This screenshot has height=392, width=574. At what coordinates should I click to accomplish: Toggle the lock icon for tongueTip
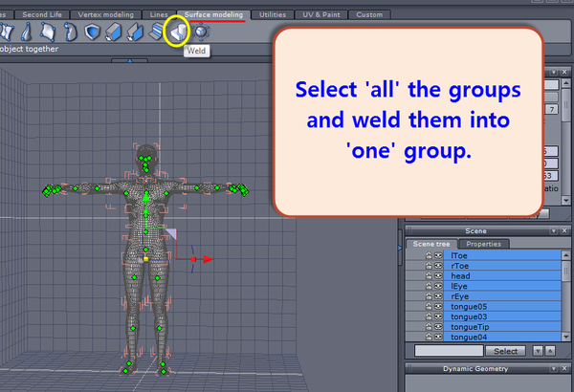coord(429,326)
